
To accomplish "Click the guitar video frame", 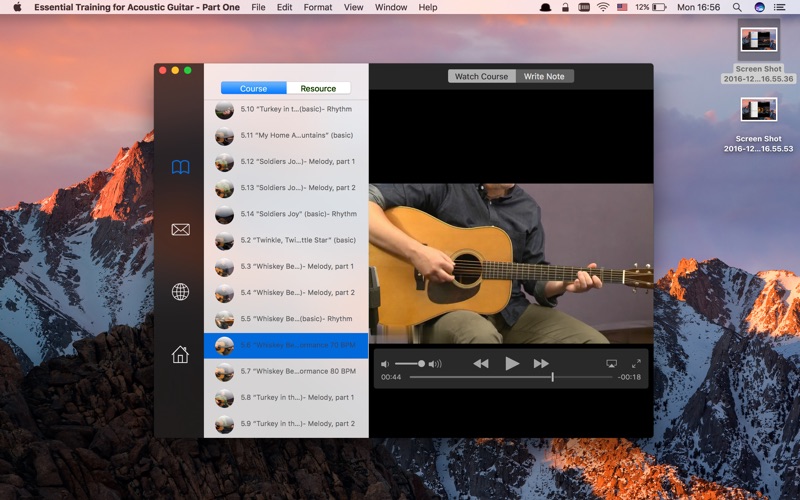I will pos(511,263).
